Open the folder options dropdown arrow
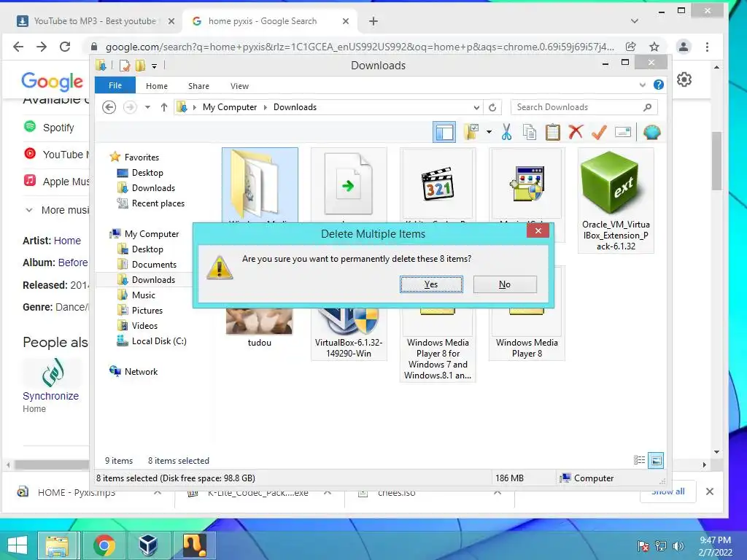Image resolution: width=747 pixels, height=560 pixels. (489, 132)
